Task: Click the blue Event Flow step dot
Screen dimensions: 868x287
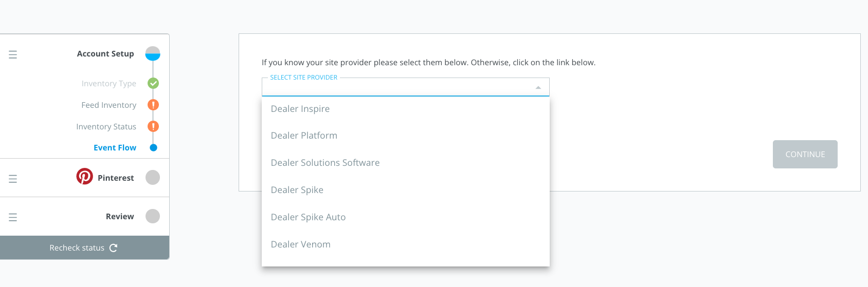Action: (153, 148)
